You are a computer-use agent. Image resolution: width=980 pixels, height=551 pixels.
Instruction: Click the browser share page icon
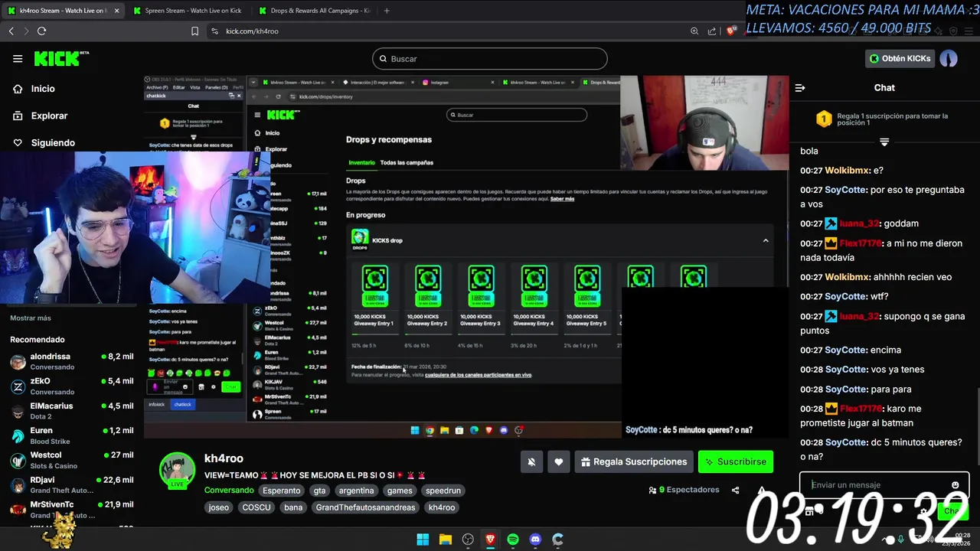pos(712,31)
